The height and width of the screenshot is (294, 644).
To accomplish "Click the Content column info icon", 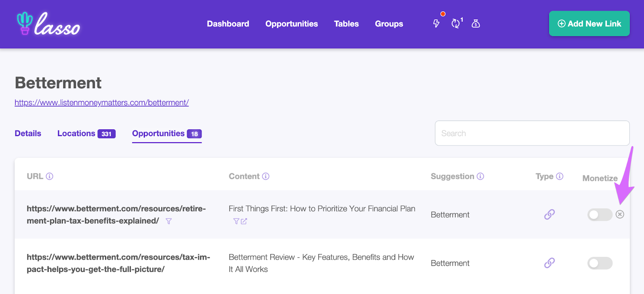I will 266,176.
